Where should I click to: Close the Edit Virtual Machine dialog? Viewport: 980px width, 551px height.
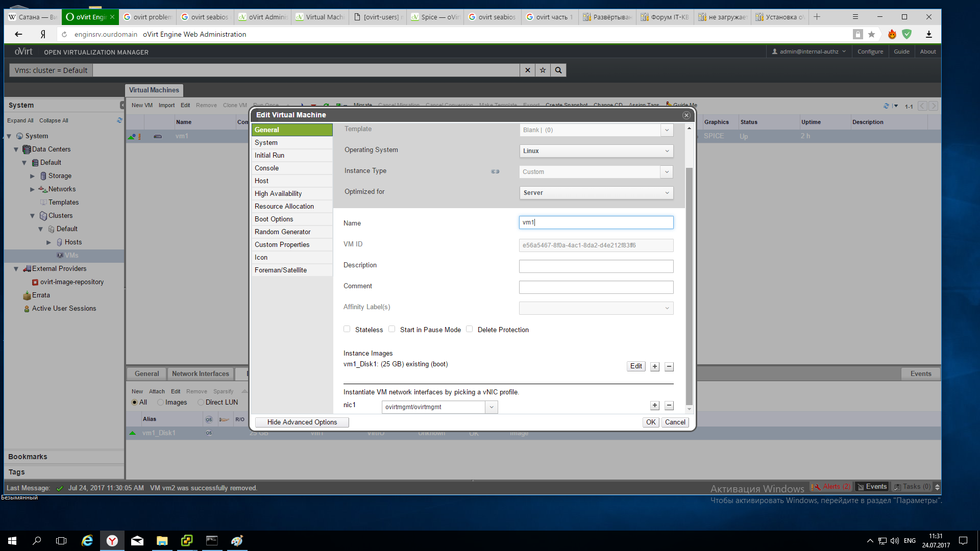pyautogui.click(x=687, y=115)
